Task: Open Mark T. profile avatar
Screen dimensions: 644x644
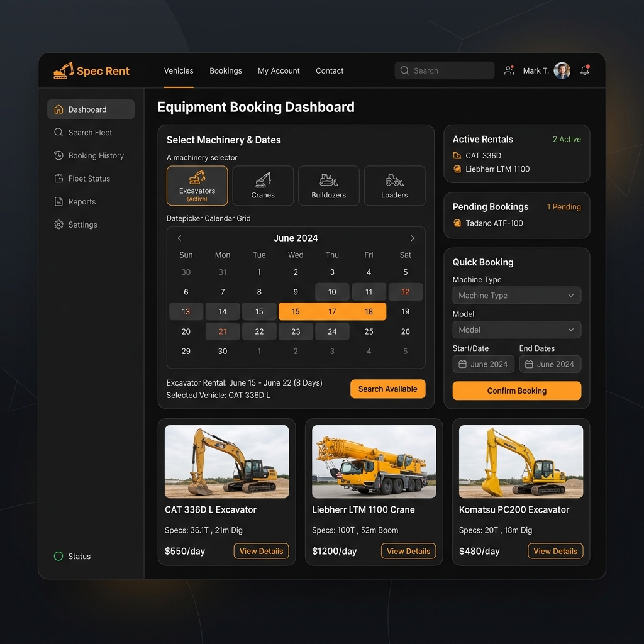Action: tap(562, 70)
